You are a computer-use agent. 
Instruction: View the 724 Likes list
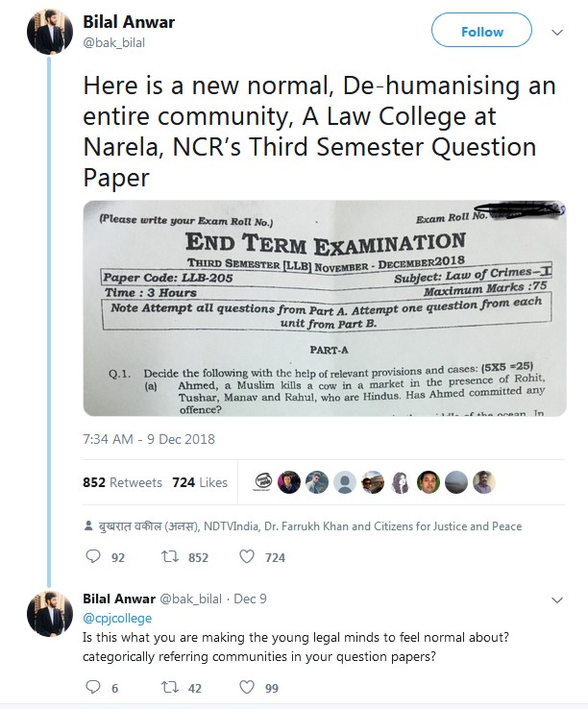pos(200,482)
